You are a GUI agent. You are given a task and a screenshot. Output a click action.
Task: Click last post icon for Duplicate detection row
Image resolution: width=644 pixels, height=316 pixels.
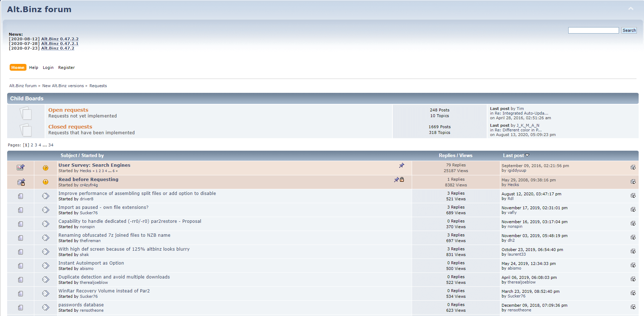coord(633,279)
